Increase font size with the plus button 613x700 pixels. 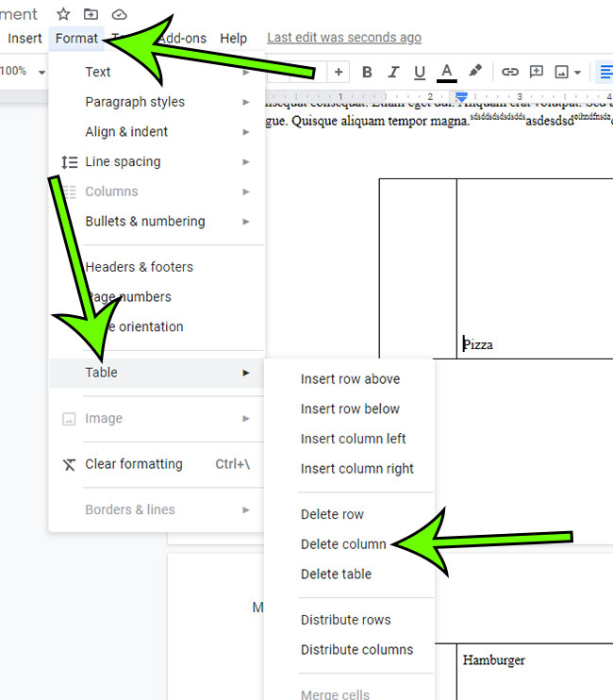(x=339, y=72)
